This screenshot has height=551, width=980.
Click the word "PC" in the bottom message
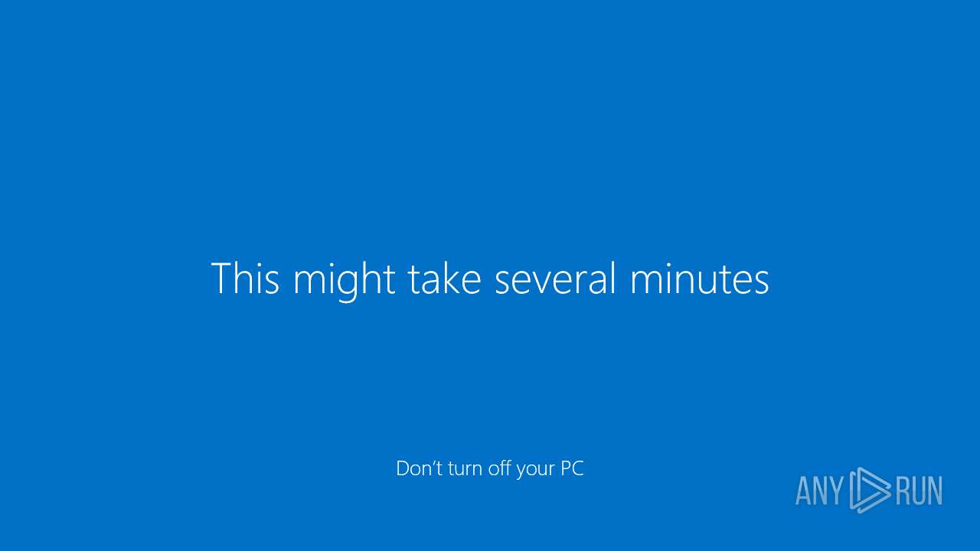[x=572, y=468]
